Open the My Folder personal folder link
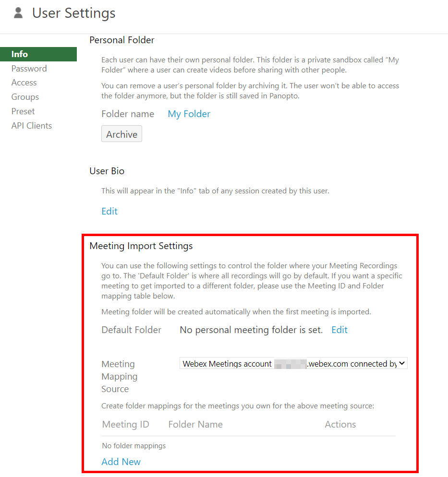This screenshot has width=448, height=477. pyautogui.click(x=189, y=114)
